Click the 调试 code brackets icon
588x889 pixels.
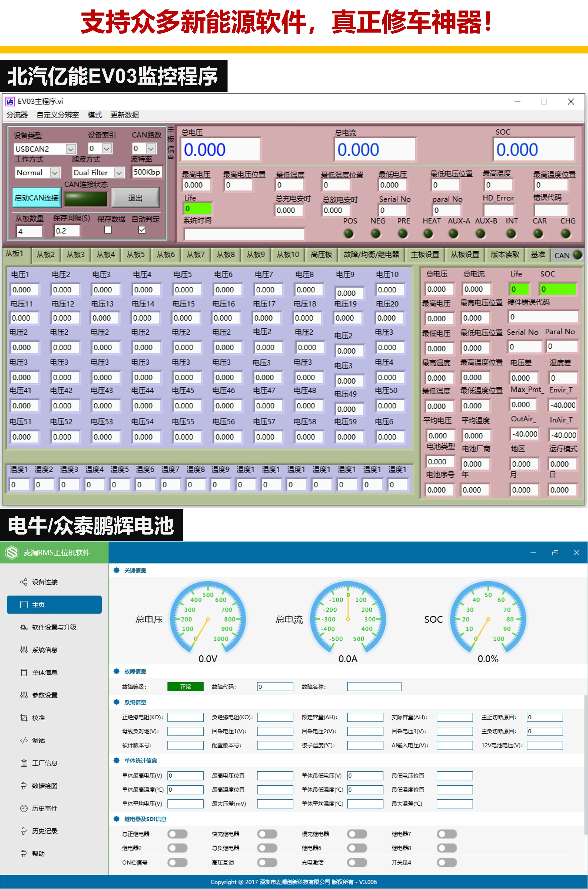click(x=24, y=740)
